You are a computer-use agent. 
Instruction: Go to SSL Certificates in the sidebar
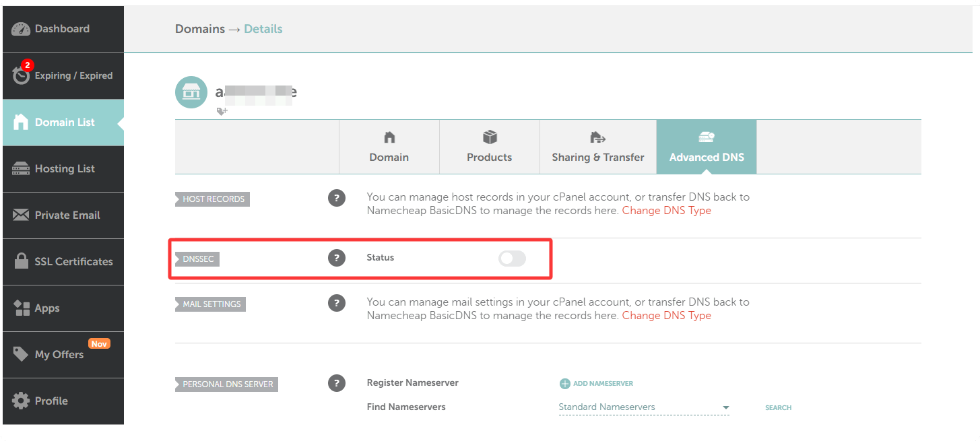pos(63,261)
